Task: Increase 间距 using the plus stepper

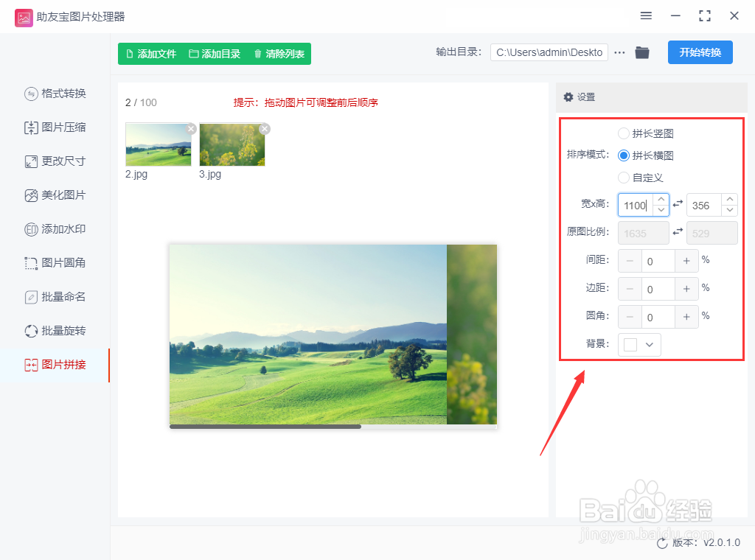Action: [x=686, y=260]
